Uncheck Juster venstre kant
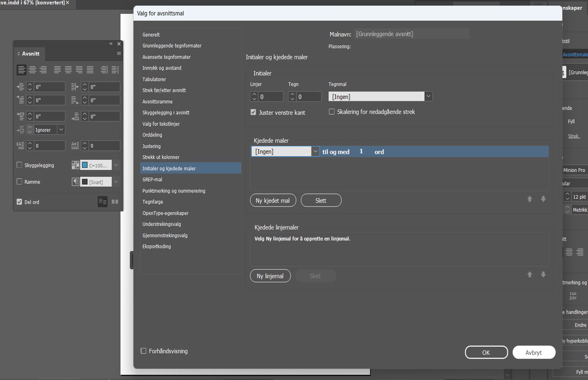This screenshot has width=588, height=380. 253,112
